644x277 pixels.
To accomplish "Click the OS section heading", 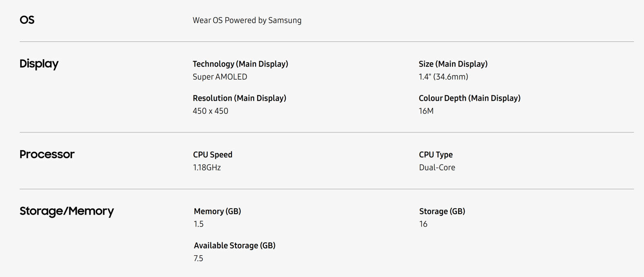I will tap(27, 20).
